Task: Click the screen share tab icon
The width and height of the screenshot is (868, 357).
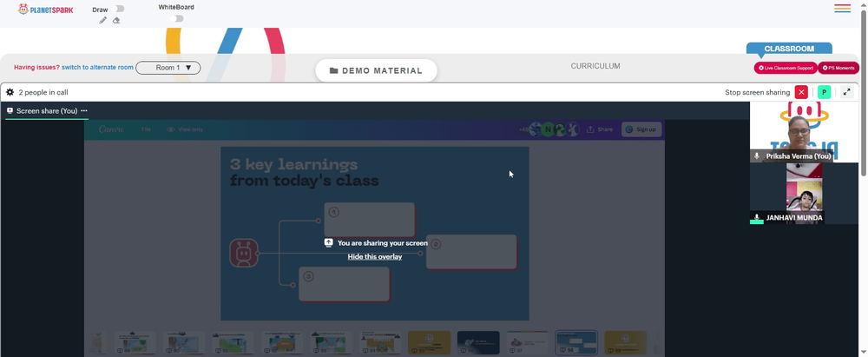Action: [10, 111]
